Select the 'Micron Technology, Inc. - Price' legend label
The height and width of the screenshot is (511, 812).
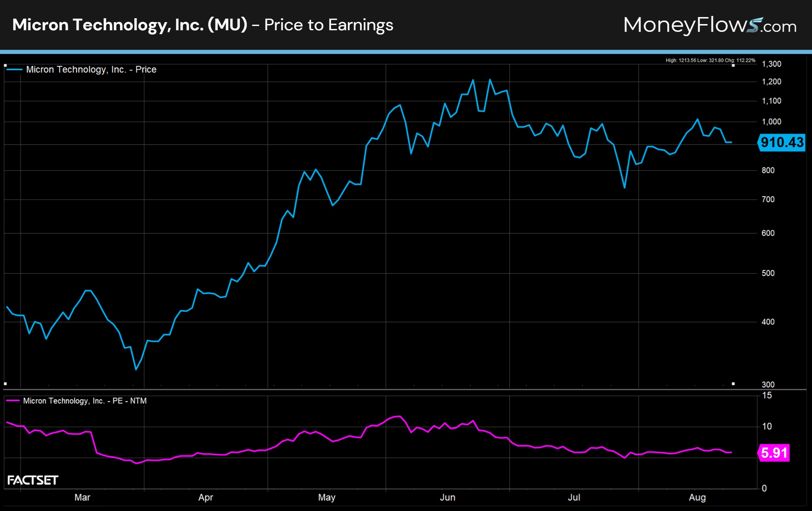click(x=91, y=69)
